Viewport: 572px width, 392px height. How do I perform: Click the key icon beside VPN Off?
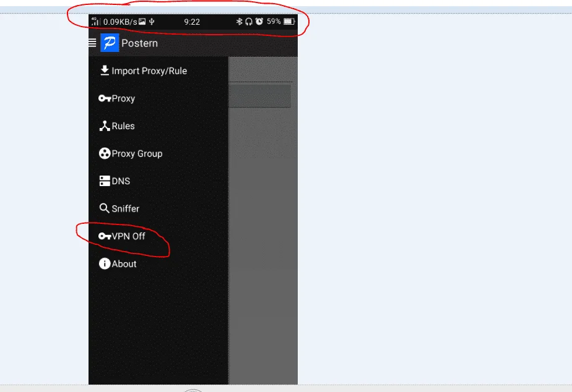point(105,236)
